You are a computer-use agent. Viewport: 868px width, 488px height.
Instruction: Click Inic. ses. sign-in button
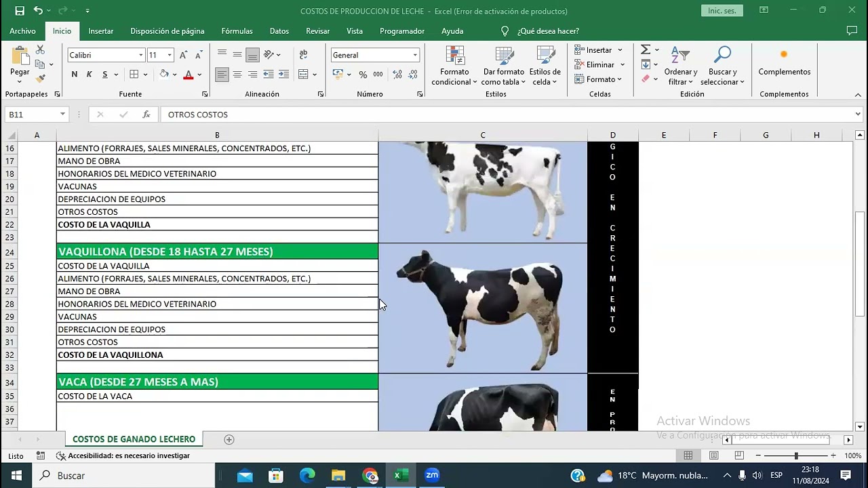tap(722, 11)
